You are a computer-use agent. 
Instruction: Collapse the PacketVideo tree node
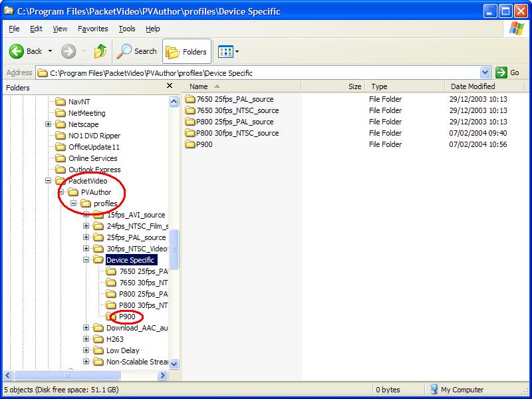48,181
